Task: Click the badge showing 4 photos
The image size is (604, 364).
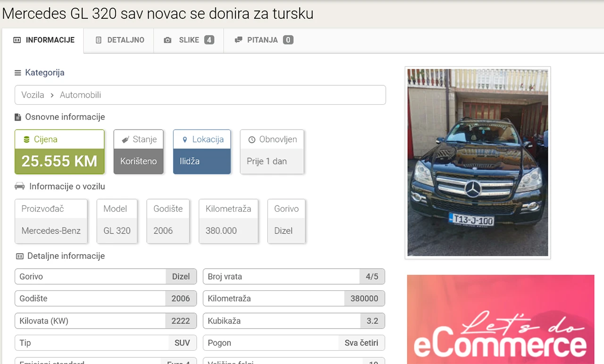Action: click(x=209, y=40)
